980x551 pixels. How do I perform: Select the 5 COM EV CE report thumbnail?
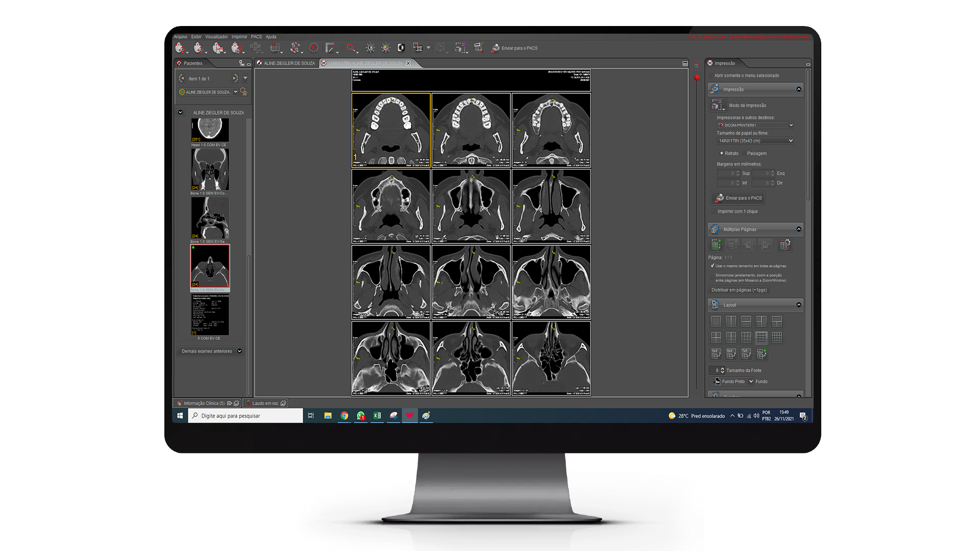tap(210, 314)
